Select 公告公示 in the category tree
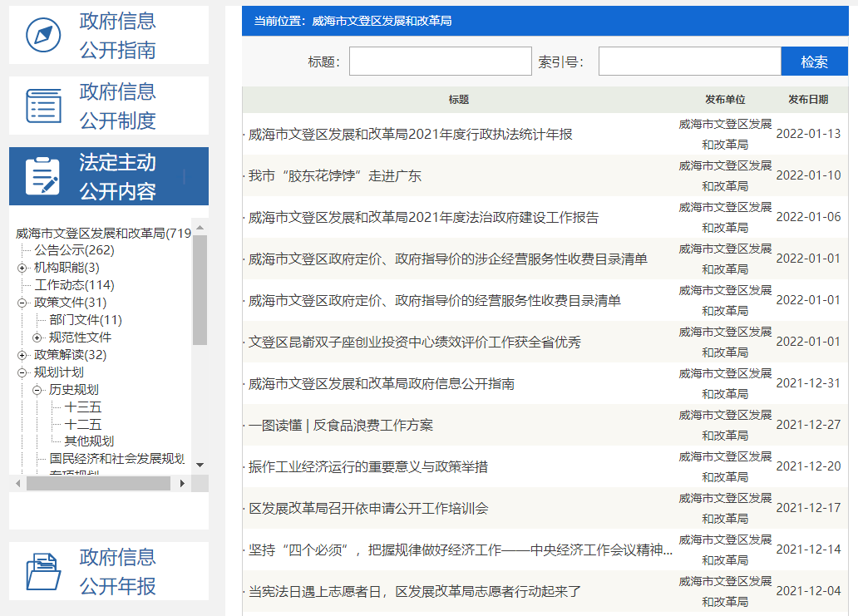Viewport: 858px width, 616px height. click(74, 250)
